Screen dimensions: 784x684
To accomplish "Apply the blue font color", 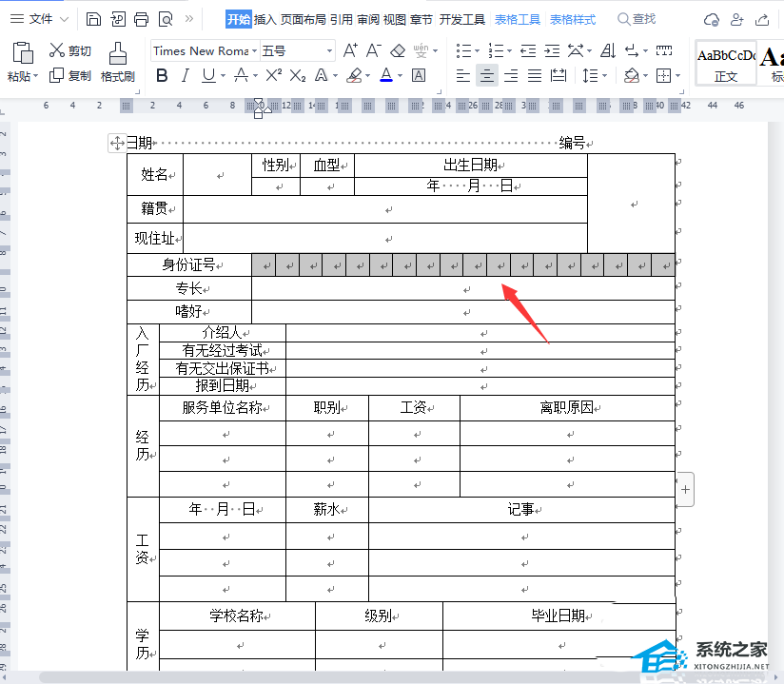I will [x=386, y=75].
